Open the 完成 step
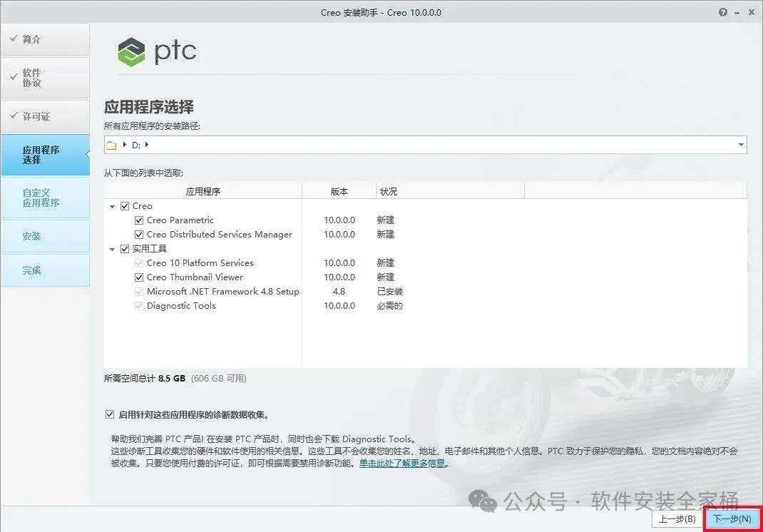Viewport: 763px width, 532px height. 45,270
